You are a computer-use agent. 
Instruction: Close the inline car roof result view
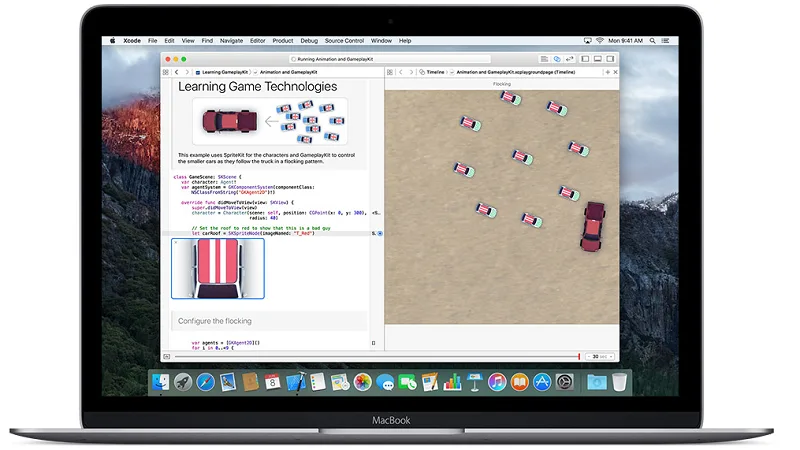176,242
